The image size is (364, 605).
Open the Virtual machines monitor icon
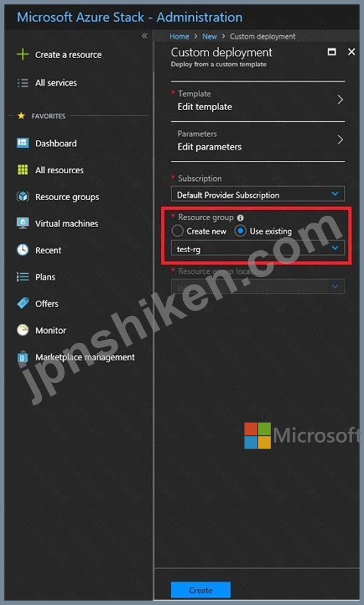click(x=23, y=223)
